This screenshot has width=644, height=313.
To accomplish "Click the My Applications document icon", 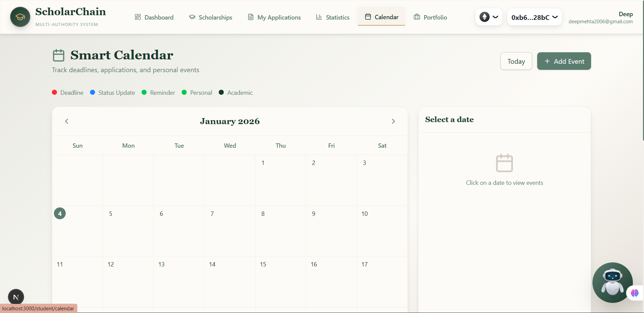I will point(250,17).
